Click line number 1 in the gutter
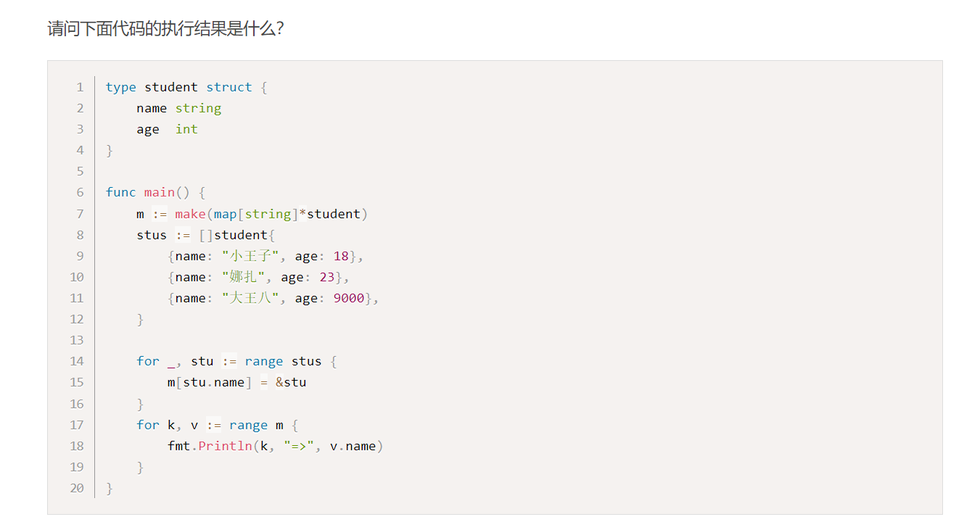The image size is (980, 530). (x=80, y=87)
